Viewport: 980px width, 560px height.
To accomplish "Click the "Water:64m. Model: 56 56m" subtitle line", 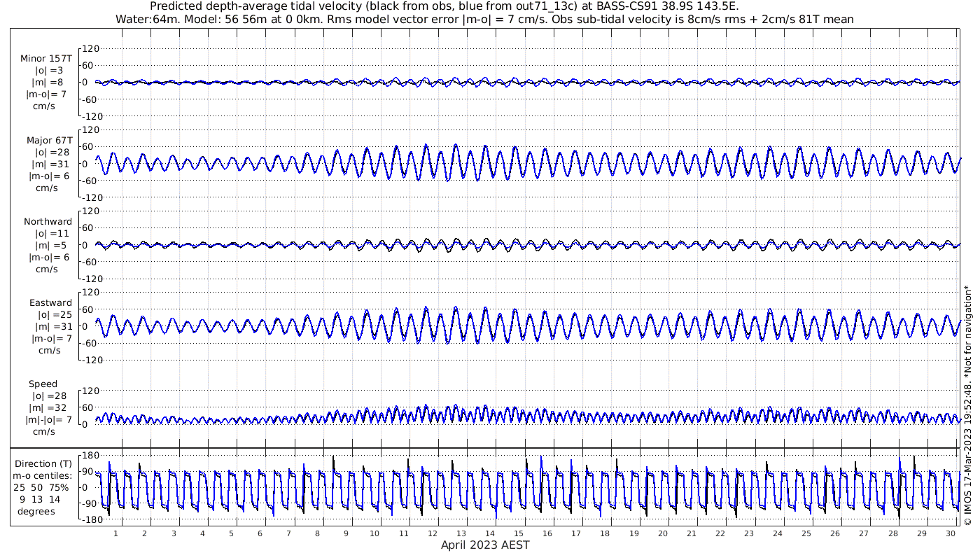I will click(484, 19).
